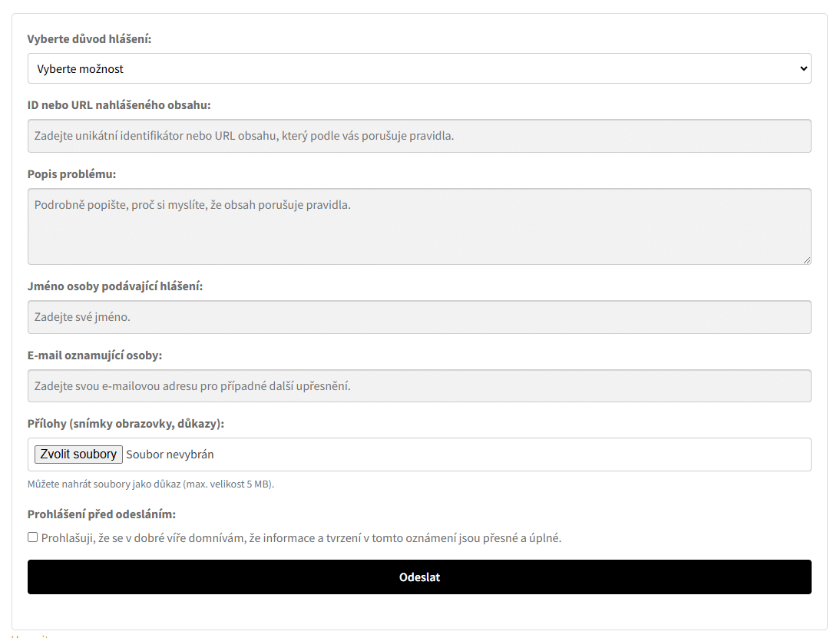Click the text area resize handle corner

click(807, 259)
